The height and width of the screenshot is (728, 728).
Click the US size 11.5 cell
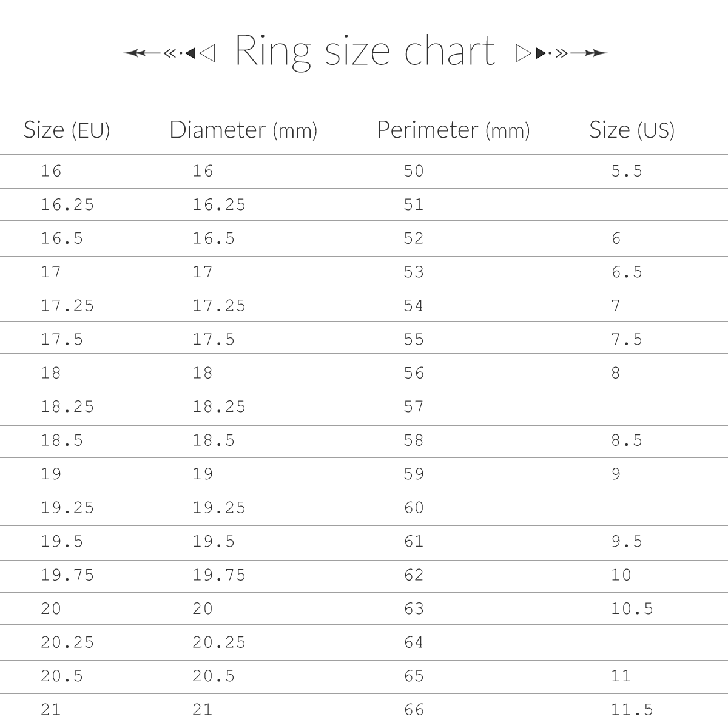click(x=632, y=709)
